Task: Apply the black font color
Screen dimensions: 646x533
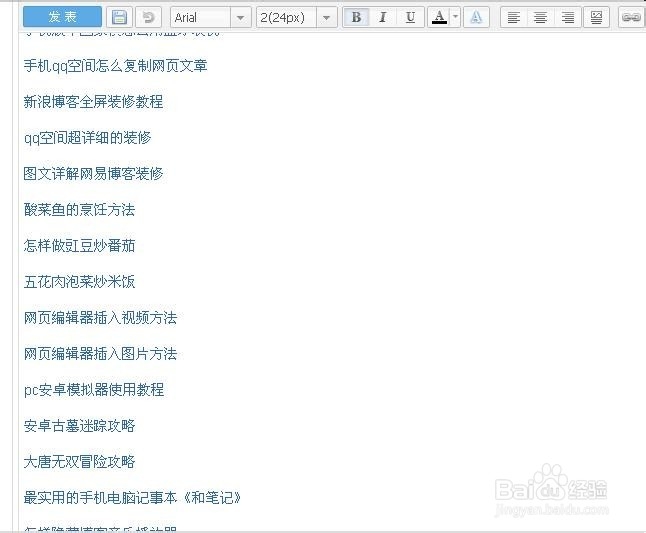Action: (x=440, y=17)
